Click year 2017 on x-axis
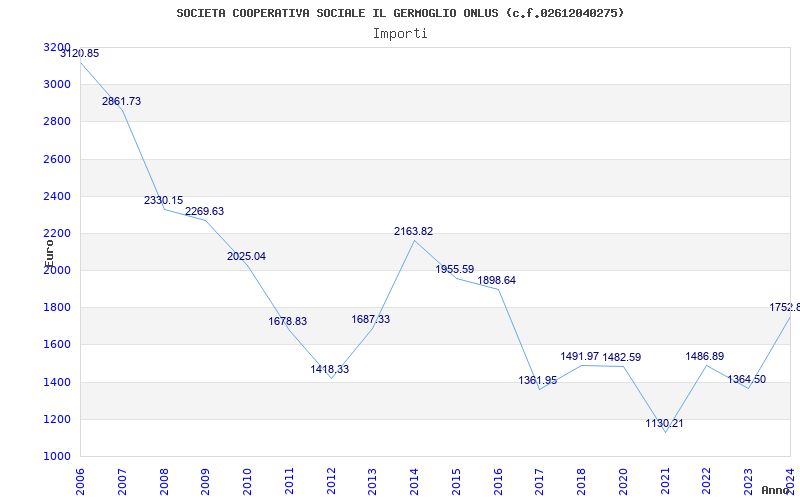The width and height of the screenshot is (800, 500). [x=540, y=482]
